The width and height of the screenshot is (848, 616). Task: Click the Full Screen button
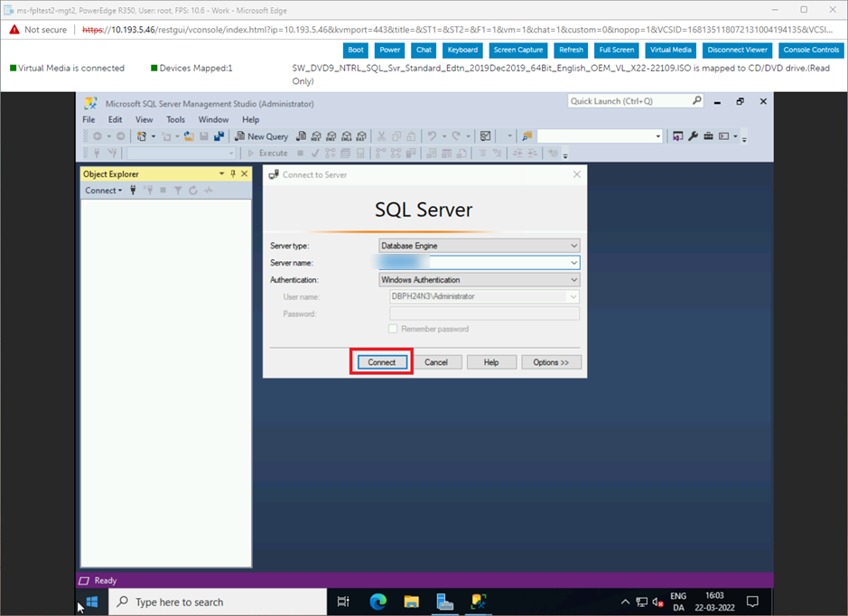click(617, 50)
